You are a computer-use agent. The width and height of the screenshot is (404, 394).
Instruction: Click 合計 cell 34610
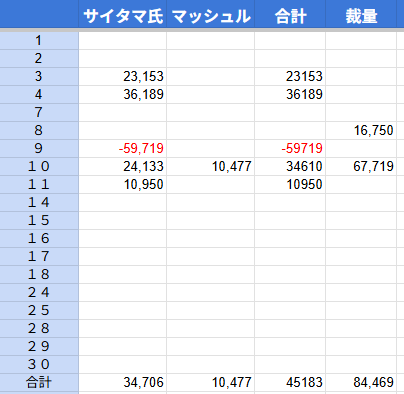tap(290, 167)
